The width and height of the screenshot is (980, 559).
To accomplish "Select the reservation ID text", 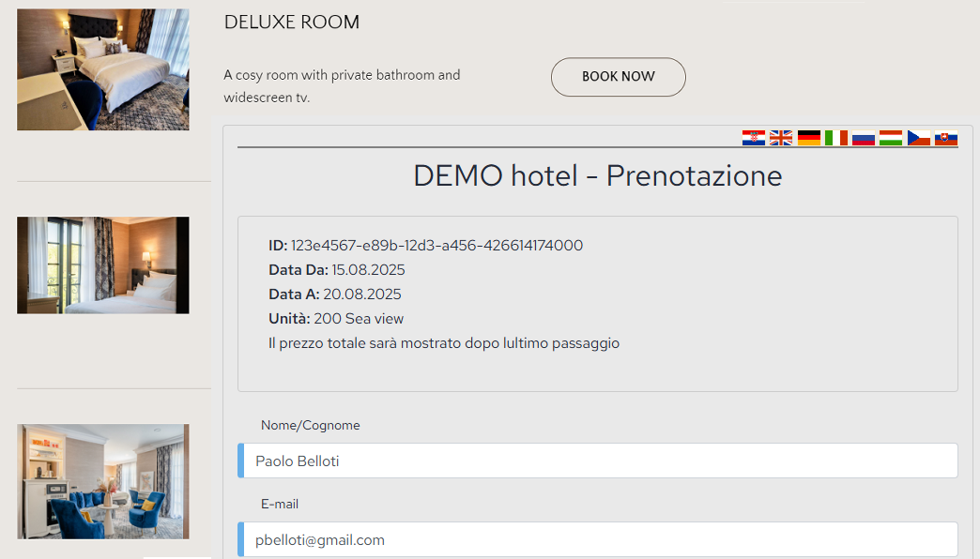I will [425, 245].
